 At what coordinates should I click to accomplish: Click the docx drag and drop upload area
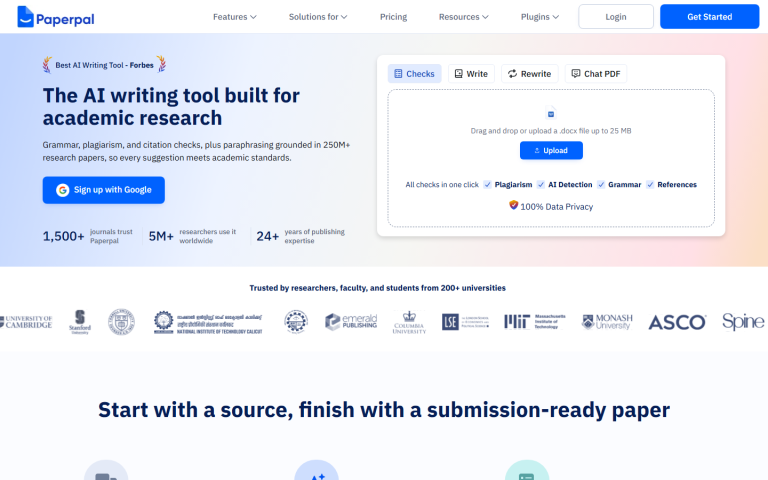click(551, 158)
